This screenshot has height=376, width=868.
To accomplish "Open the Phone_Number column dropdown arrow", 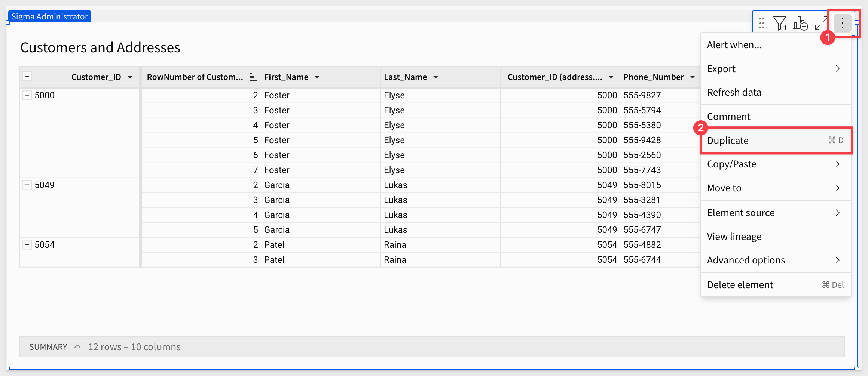I will (693, 77).
